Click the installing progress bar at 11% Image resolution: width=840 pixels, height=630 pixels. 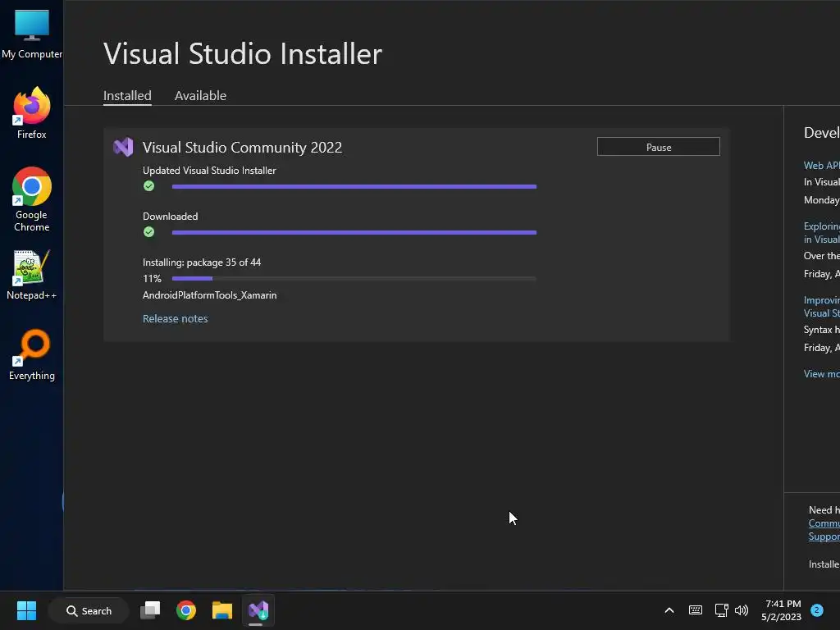pos(354,279)
